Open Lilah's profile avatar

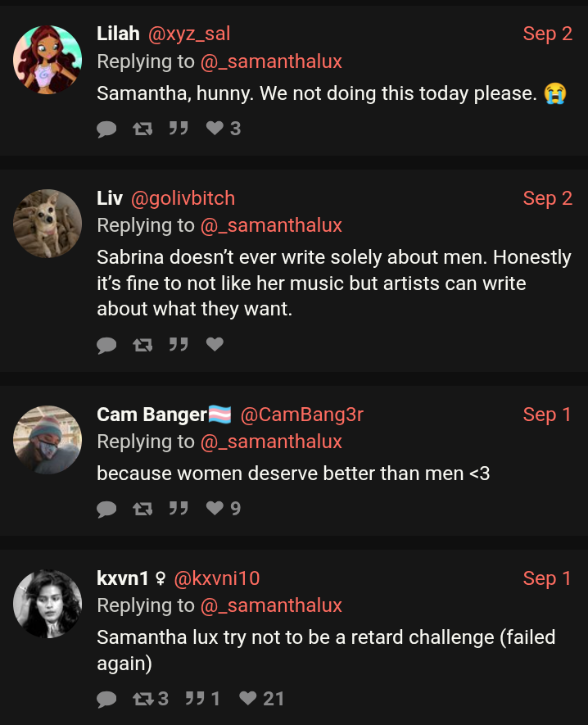[x=47, y=60]
